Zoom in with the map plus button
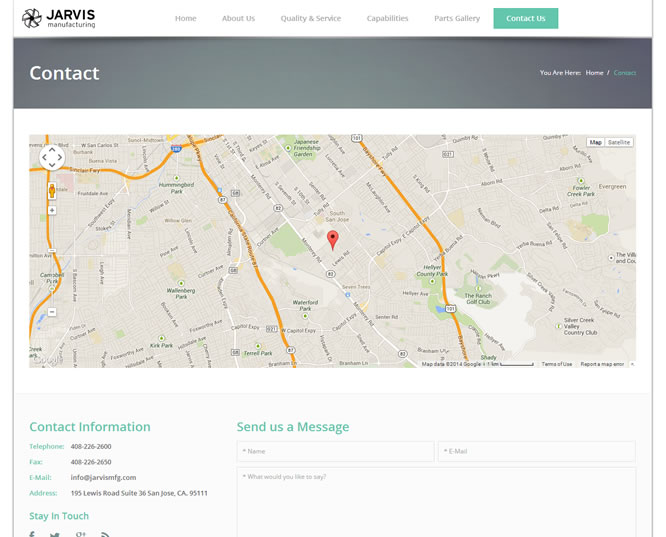 pos(52,210)
